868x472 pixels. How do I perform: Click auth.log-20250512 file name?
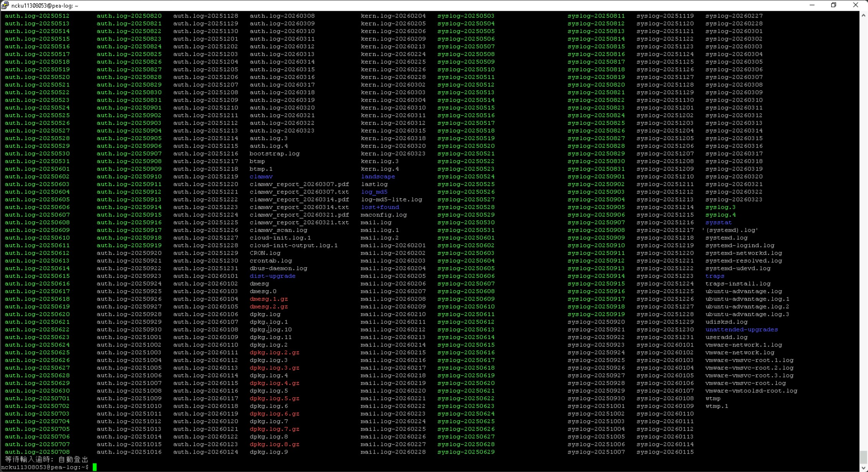click(x=37, y=16)
